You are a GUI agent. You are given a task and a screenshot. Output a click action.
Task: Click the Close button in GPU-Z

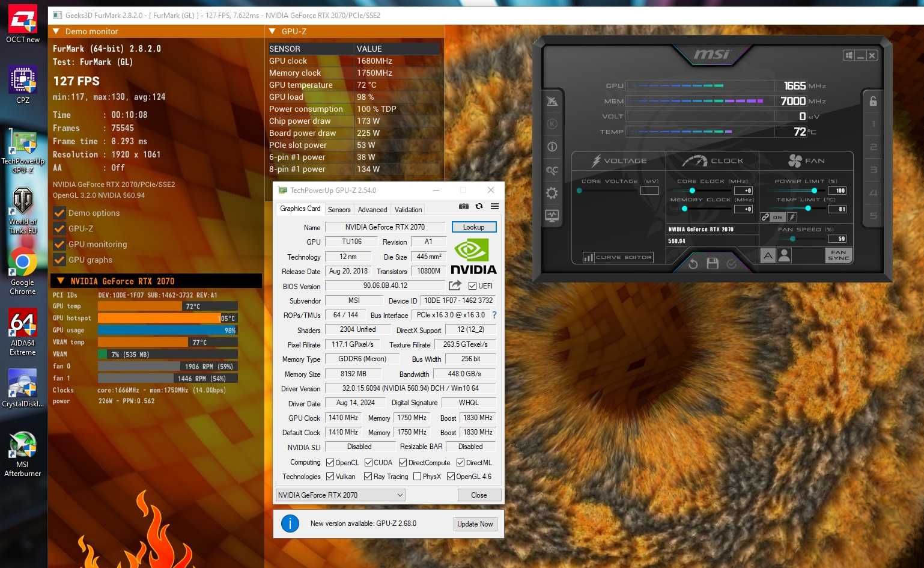[479, 495]
